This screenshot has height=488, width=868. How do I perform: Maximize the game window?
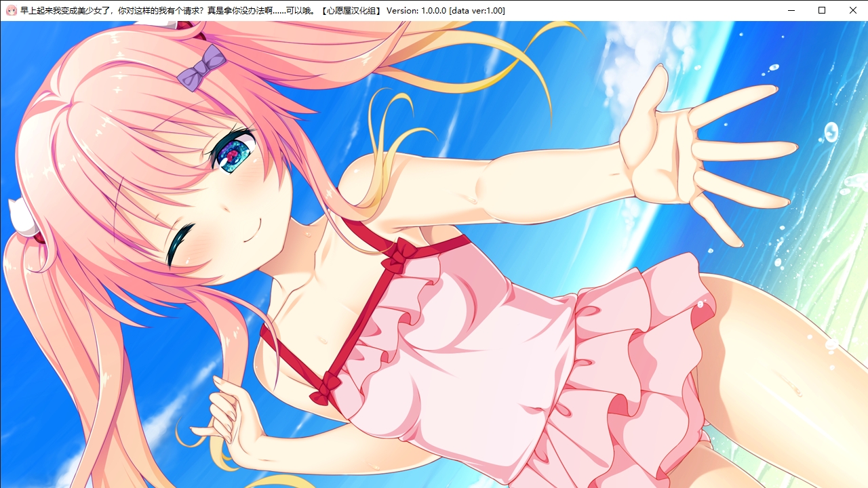click(x=822, y=10)
